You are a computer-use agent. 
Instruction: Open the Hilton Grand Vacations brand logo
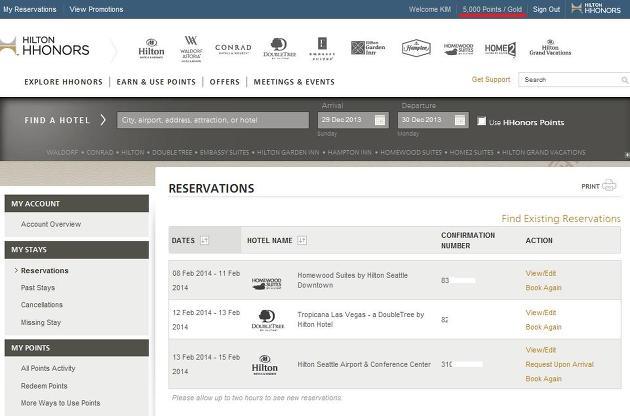pyautogui.click(x=550, y=48)
